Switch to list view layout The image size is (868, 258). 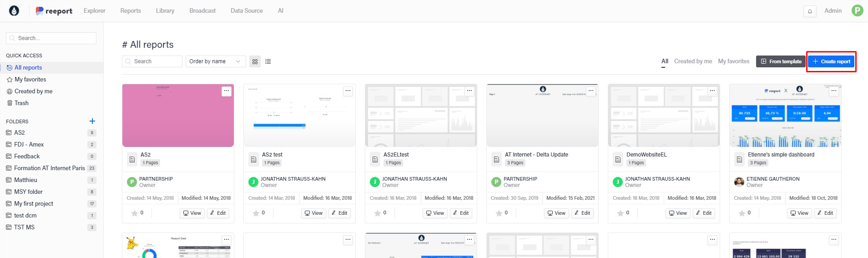pyautogui.click(x=268, y=61)
